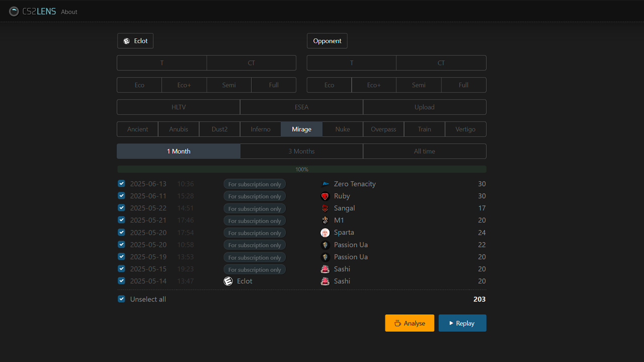Select Full buy type for Opponent
The width and height of the screenshot is (644, 362).
(x=464, y=85)
